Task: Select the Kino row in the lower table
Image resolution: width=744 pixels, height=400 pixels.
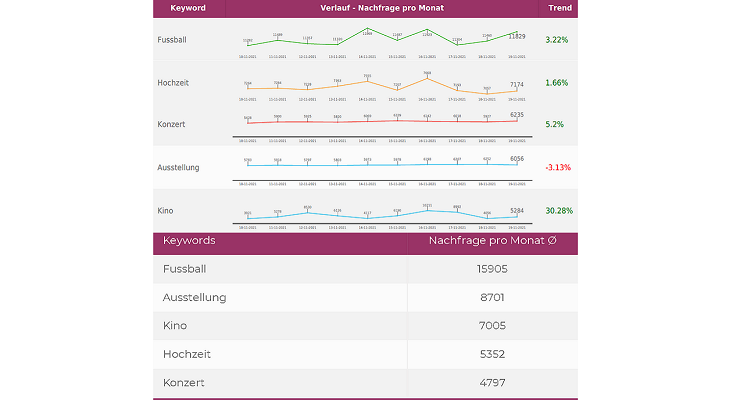Action: (365, 326)
